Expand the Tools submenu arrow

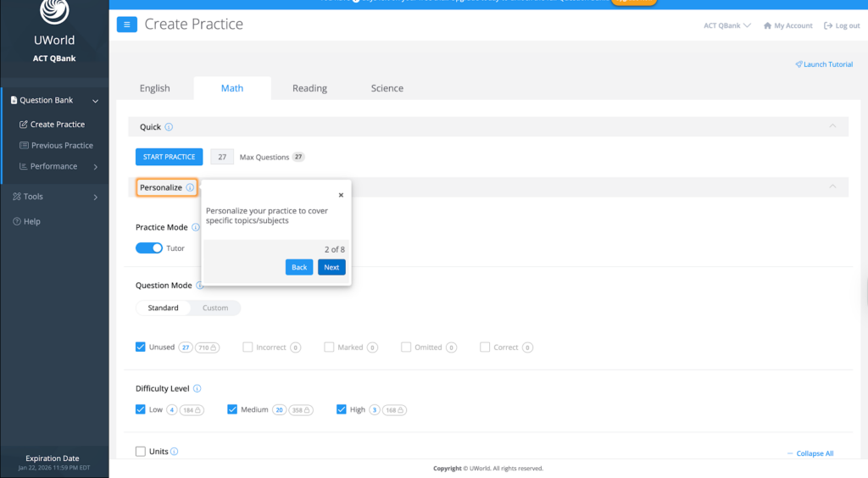tap(95, 197)
